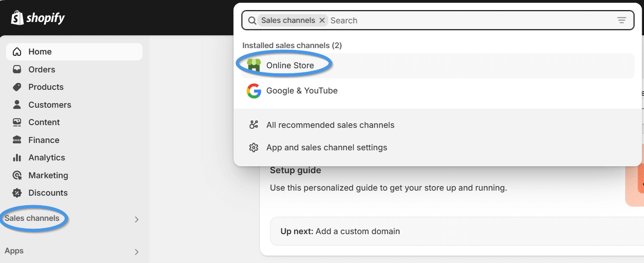Viewport: 644px width, 263px height.
Task: Select Google & YouTube channel
Action: click(438, 91)
